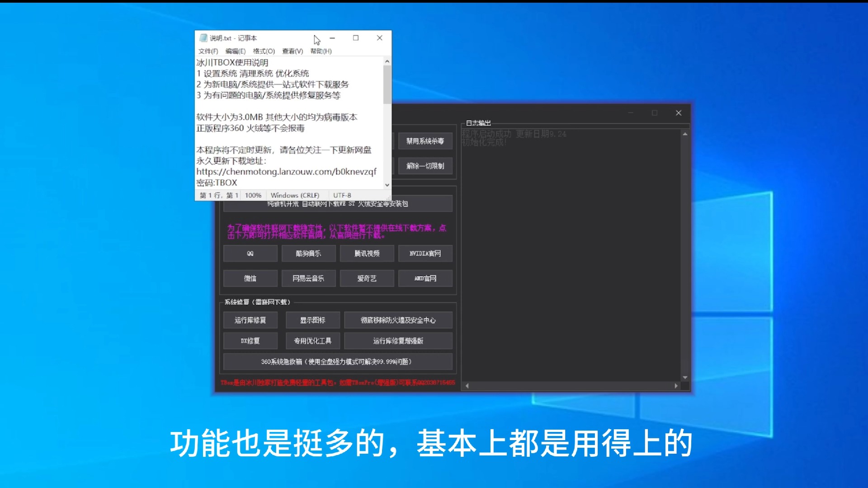Close the TBOX tool window
Viewport: 868px width, 488px height.
679,113
